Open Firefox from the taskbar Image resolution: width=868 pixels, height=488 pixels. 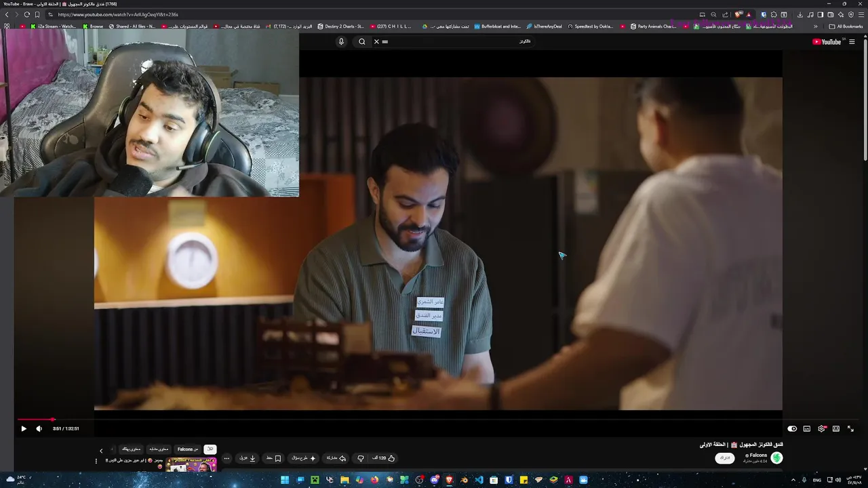click(374, 480)
